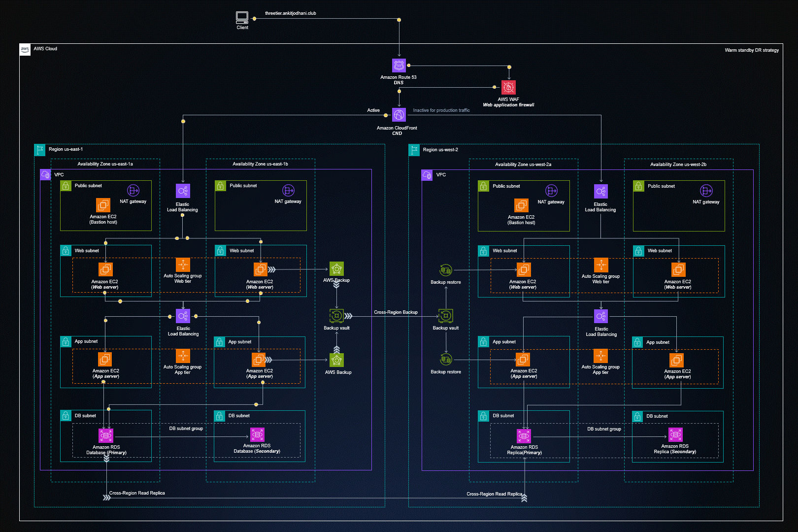798x532 pixels.
Task: Click the Warm standby DR strategy text
Action: tap(752, 50)
